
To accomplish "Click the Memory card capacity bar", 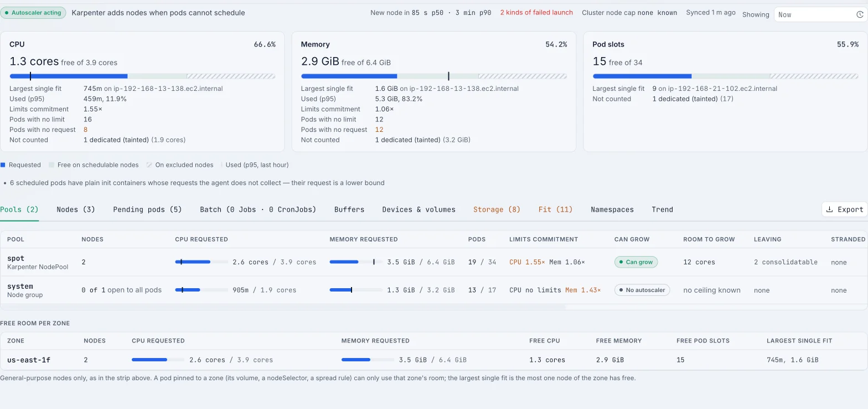I will tap(434, 76).
